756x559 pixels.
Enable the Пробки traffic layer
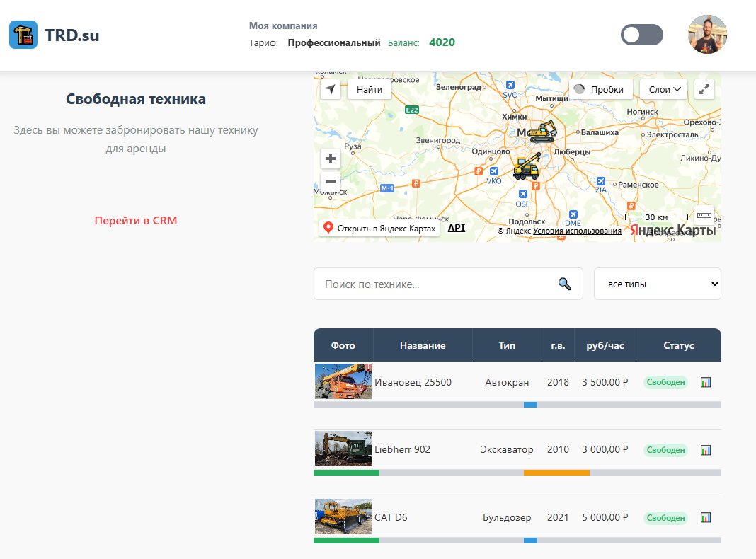[x=600, y=89]
